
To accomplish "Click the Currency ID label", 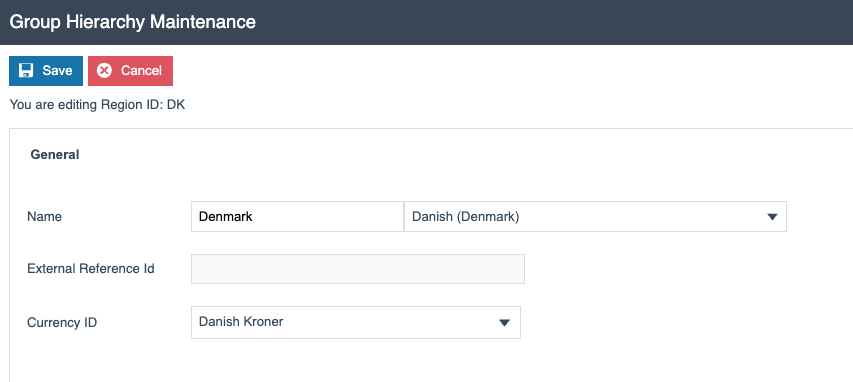I will point(62,323).
